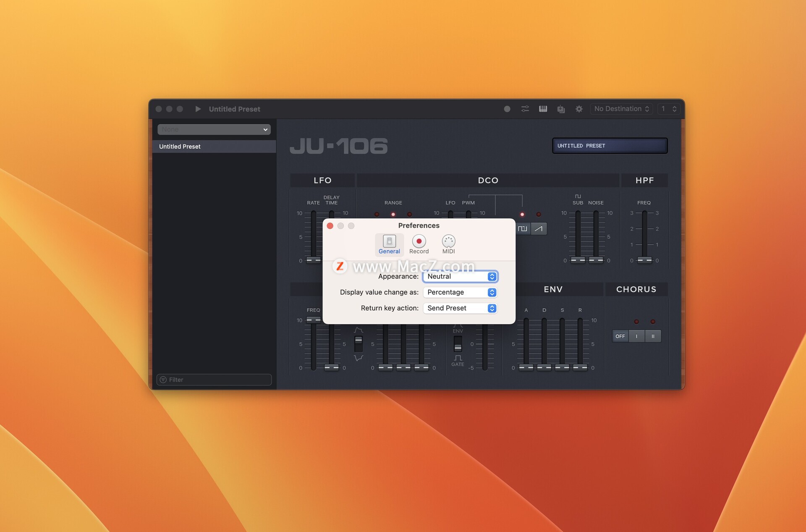Close the Preferences dialog

coord(330,226)
